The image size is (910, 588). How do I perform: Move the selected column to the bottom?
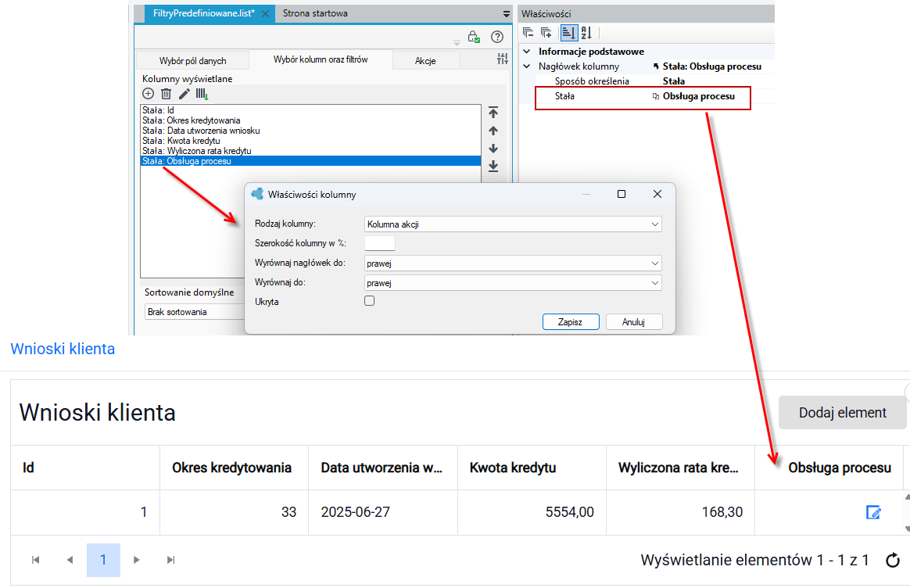pyautogui.click(x=493, y=166)
